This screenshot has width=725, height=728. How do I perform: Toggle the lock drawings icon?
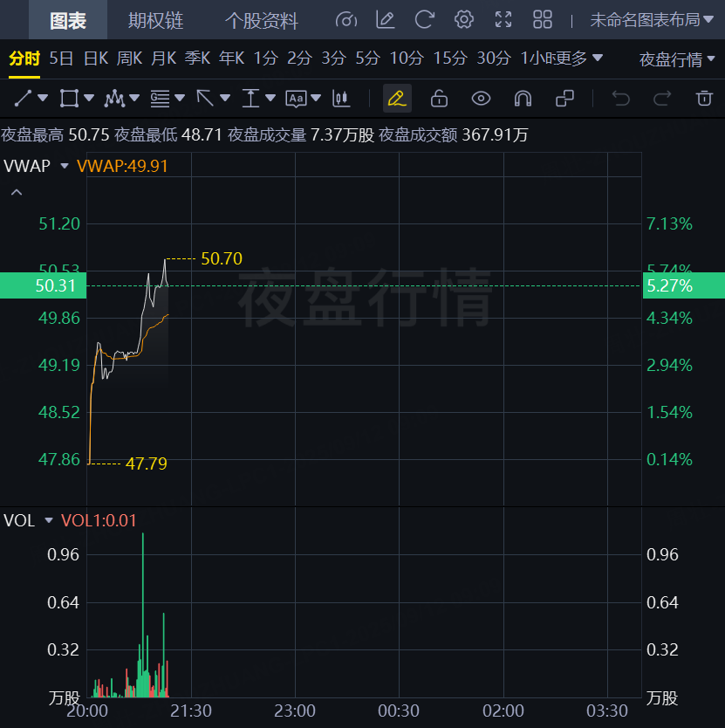click(x=439, y=98)
